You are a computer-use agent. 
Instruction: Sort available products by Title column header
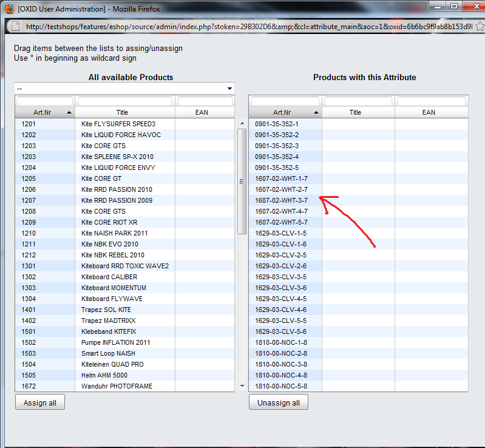(x=125, y=112)
